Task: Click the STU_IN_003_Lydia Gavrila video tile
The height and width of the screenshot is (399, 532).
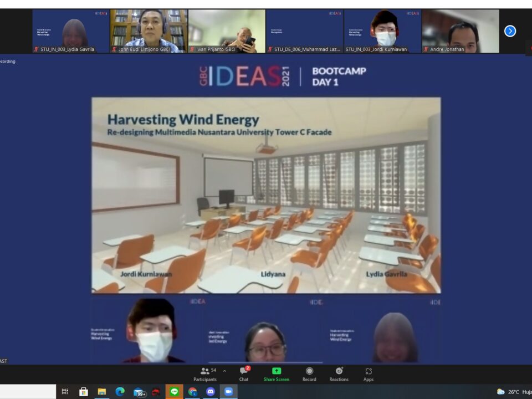Action: tap(70, 31)
